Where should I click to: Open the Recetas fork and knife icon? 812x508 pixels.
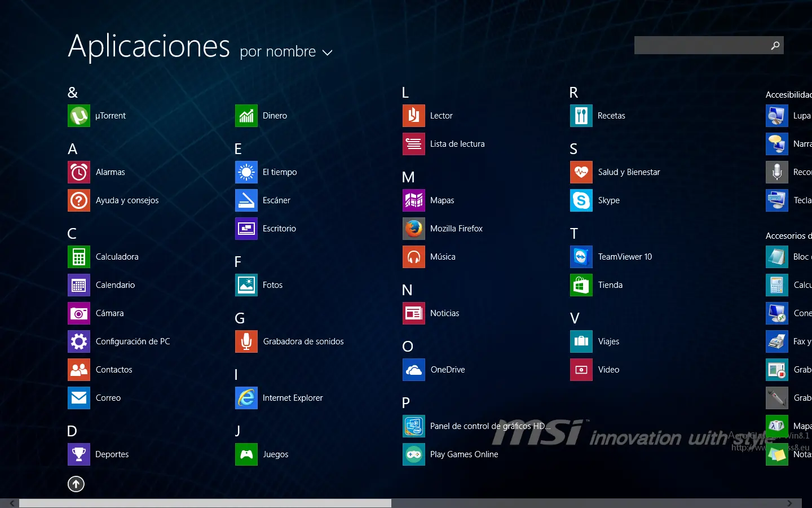pos(581,116)
